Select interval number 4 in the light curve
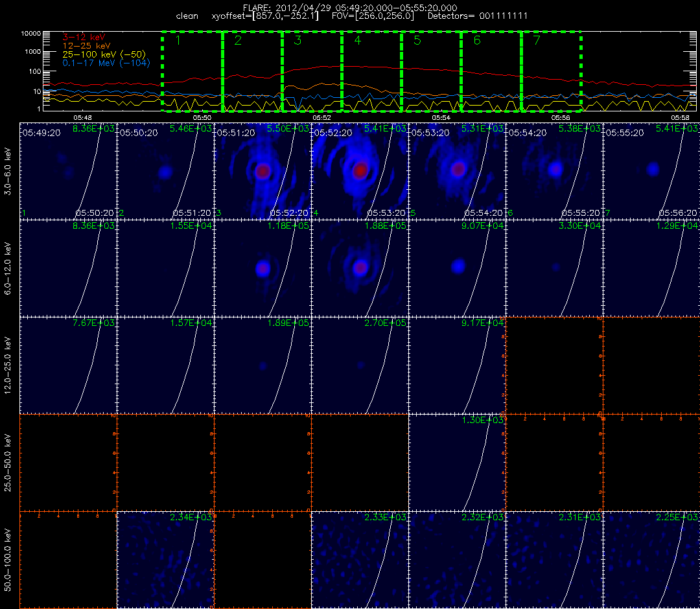 358,41
